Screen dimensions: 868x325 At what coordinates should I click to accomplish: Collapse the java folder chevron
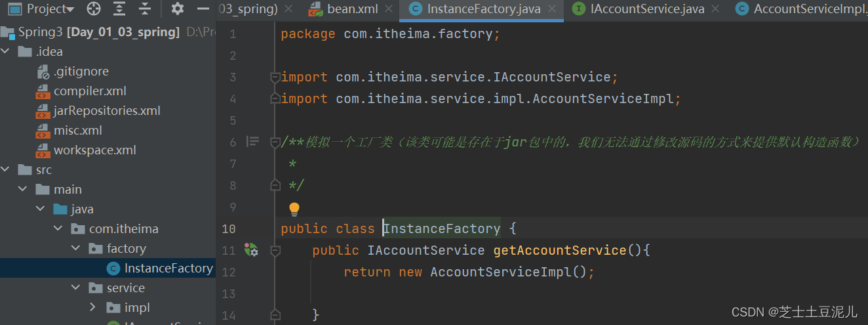[41, 209]
